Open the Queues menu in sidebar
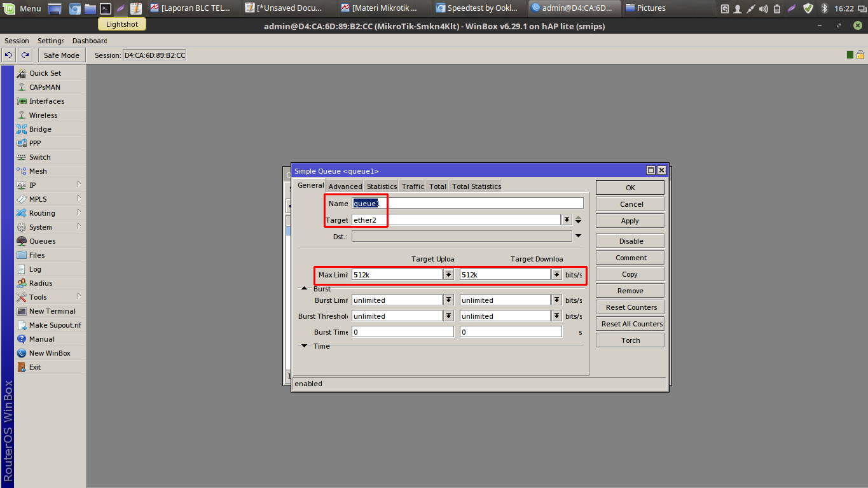The image size is (868, 488). click(x=50, y=241)
